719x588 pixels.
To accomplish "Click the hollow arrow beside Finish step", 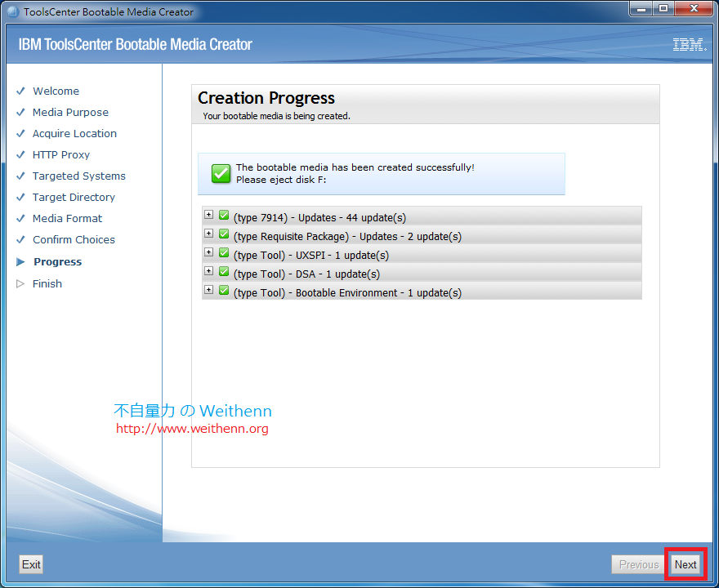I will pyautogui.click(x=20, y=283).
